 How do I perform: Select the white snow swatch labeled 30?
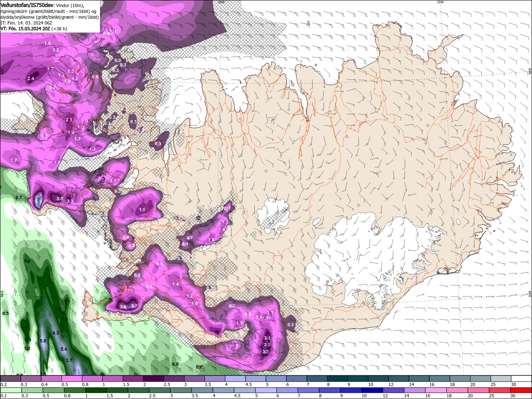tap(522, 379)
